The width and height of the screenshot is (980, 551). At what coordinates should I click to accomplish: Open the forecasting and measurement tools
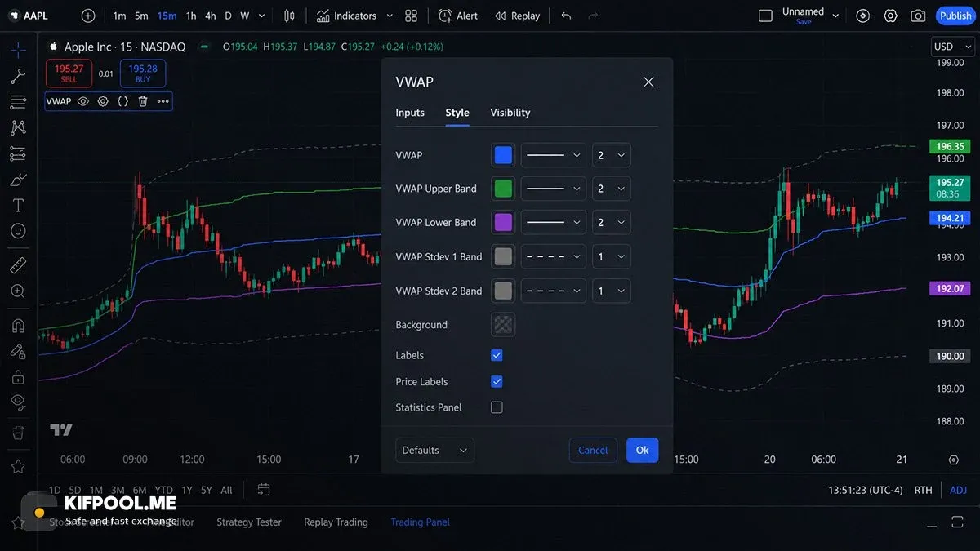(18, 153)
